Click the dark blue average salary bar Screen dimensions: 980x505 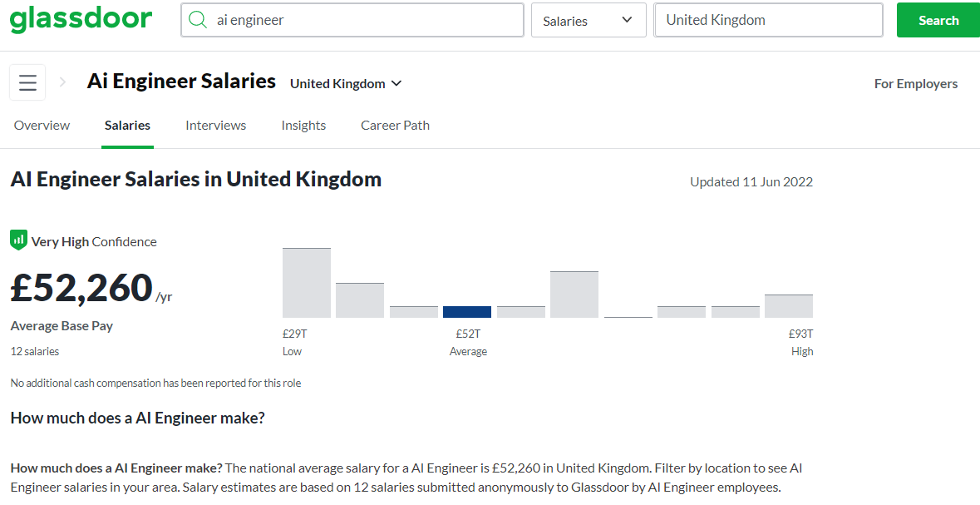point(467,312)
